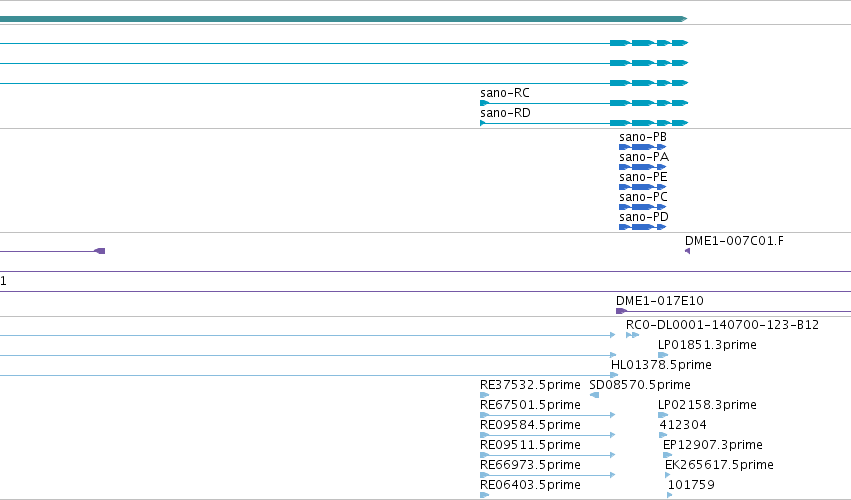Click the sano-PD protein glyph

click(643, 227)
